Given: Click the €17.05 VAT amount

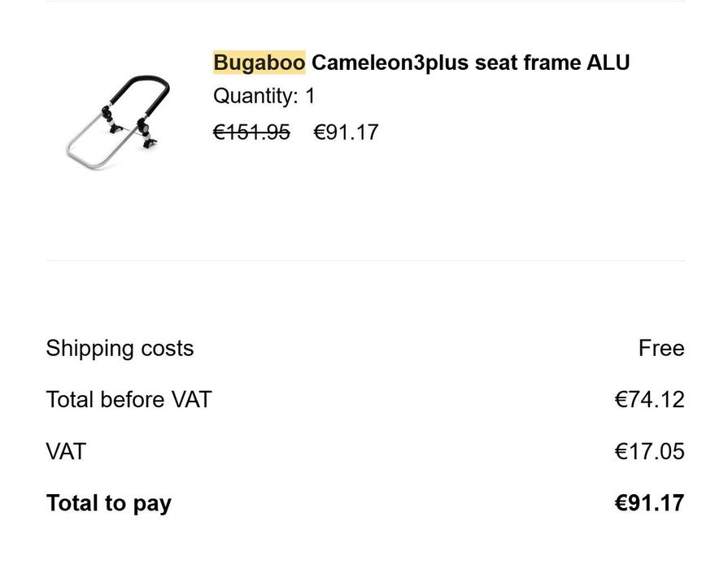Looking at the screenshot, I should coord(649,451).
